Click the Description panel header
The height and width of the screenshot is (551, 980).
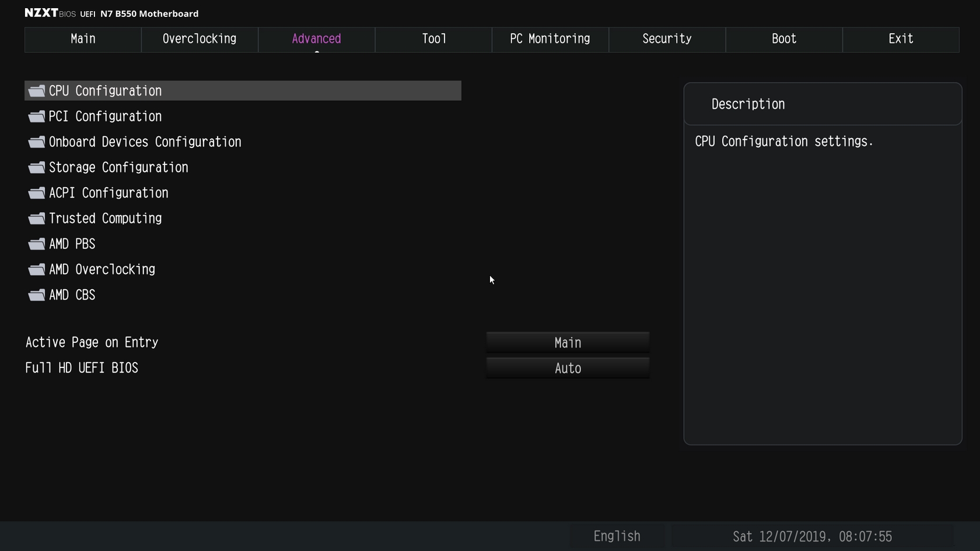coord(822,104)
